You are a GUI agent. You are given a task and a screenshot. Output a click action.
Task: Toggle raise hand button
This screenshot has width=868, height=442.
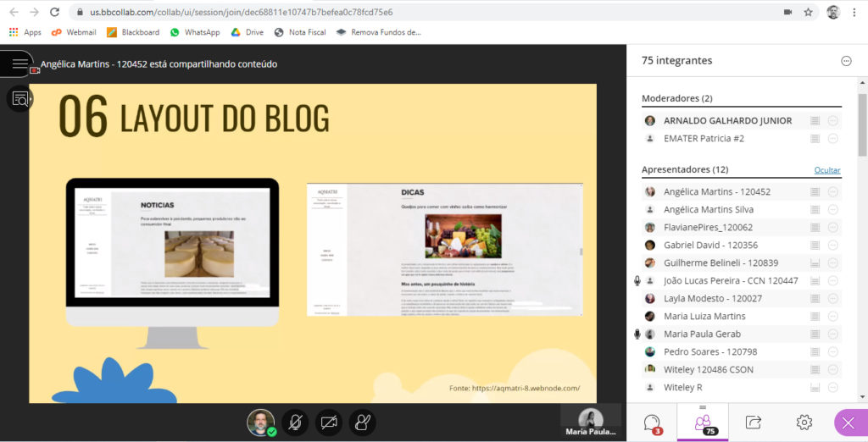[x=363, y=422]
